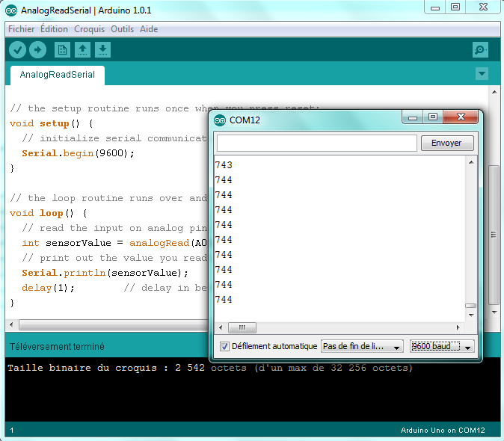The width and height of the screenshot is (504, 441).
Task: Click the Arduino logo in main title bar
Action: 11,10
